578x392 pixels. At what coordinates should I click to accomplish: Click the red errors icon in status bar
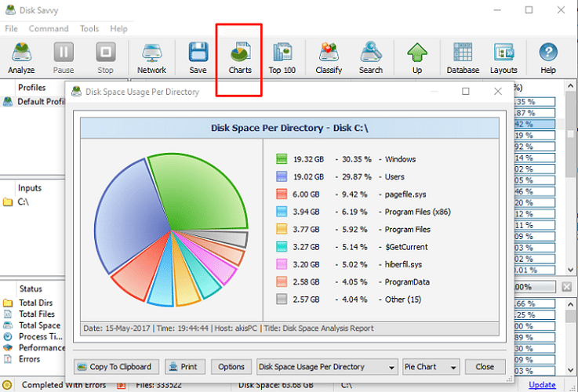point(122,386)
